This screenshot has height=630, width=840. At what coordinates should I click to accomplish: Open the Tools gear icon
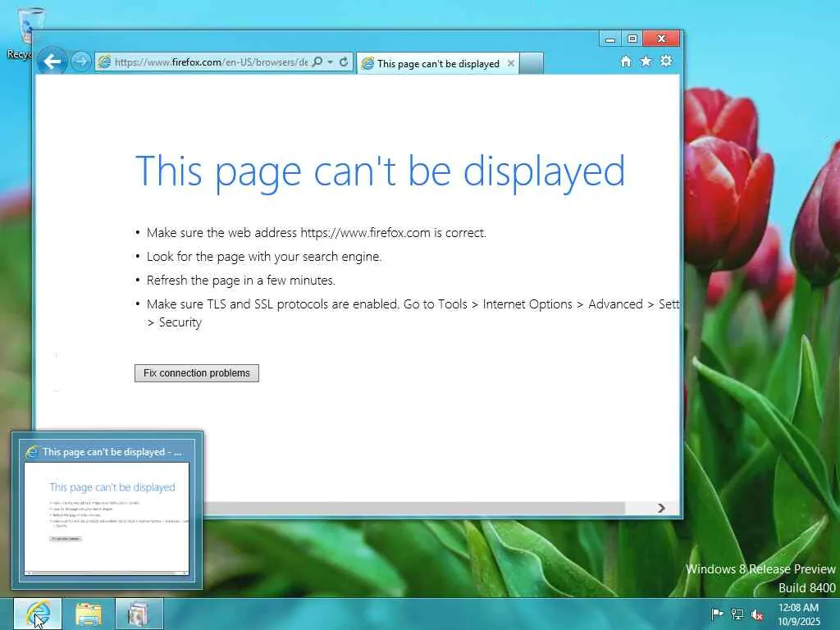[666, 61]
